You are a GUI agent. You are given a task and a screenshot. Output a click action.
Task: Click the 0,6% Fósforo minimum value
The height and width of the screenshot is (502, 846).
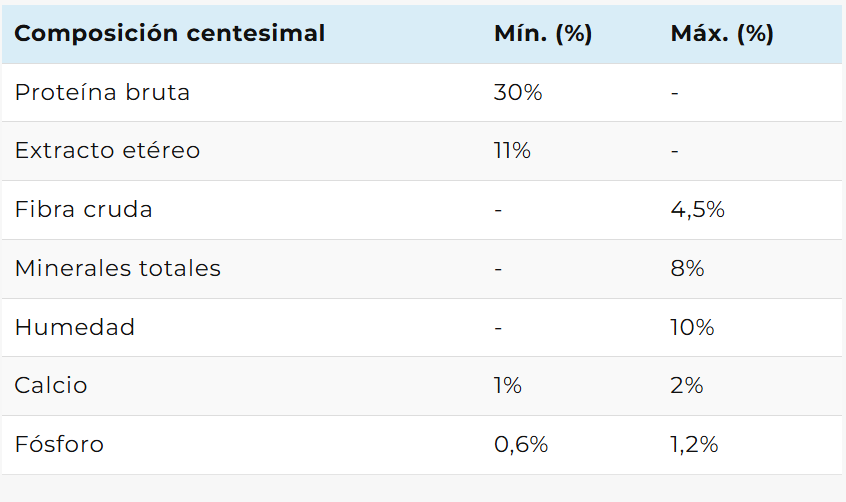pyautogui.click(x=520, y=444)
